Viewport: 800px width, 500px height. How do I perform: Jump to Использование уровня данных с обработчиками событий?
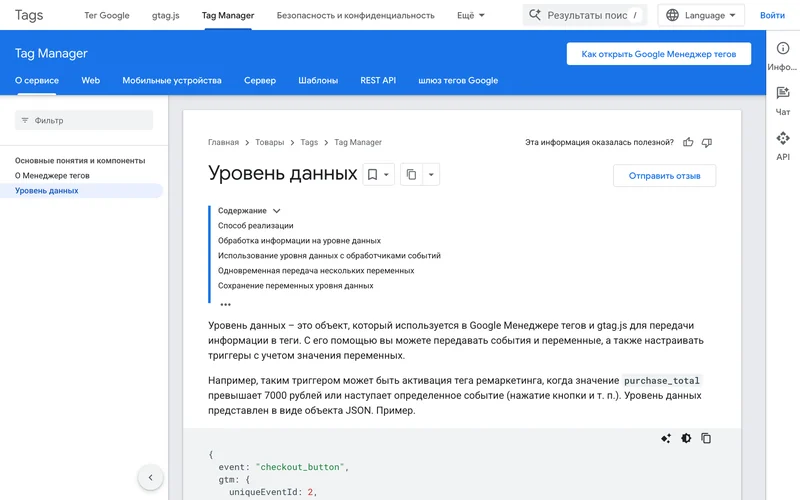[330, 256]
